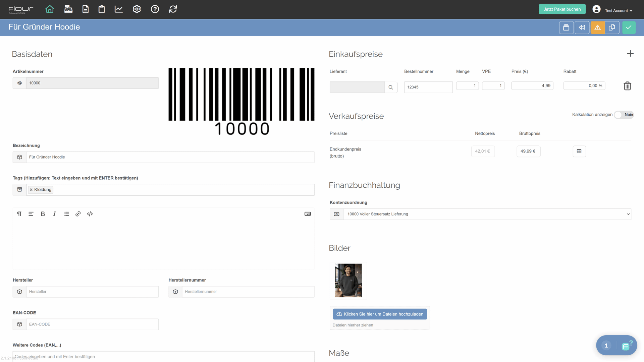Toggle bold formatting in editor
Viewport: 644px width, 362px height.
43,214
